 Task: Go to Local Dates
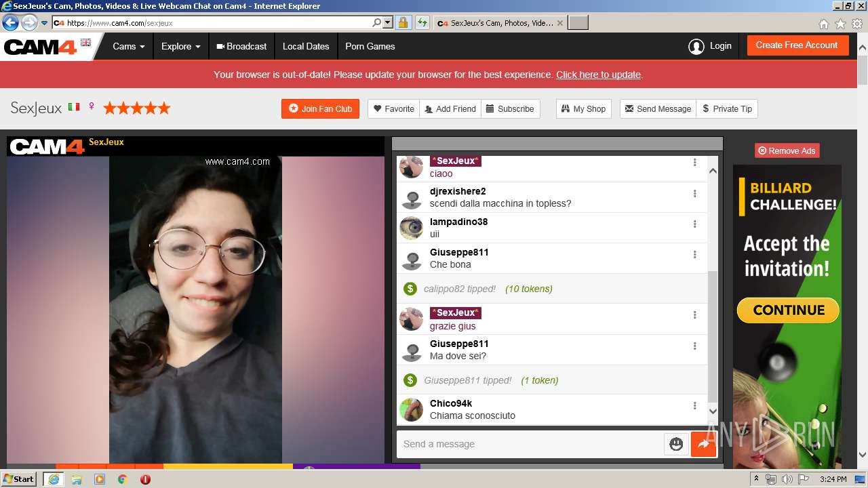click(306, 46)
